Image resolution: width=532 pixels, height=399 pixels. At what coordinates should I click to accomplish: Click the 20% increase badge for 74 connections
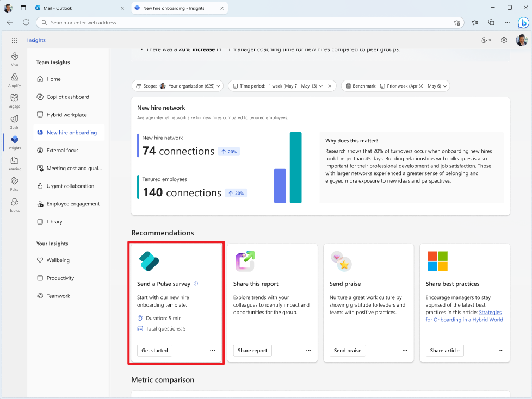[229, 152]
